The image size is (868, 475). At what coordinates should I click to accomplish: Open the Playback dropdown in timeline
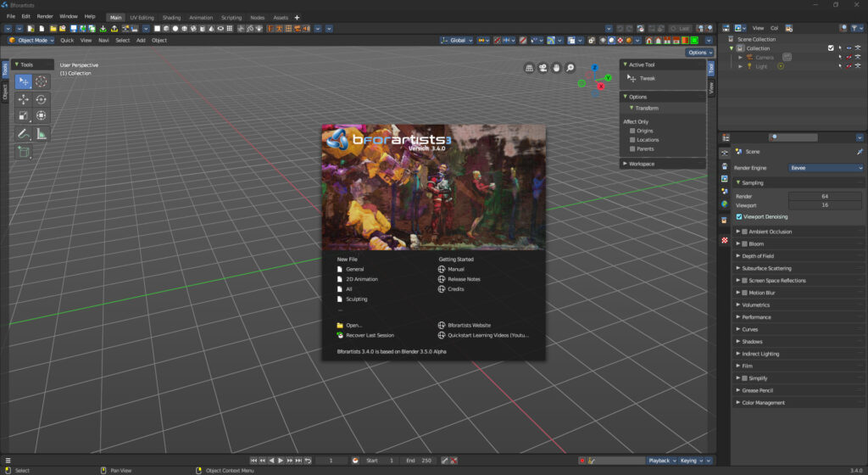[x=662, y=461]
